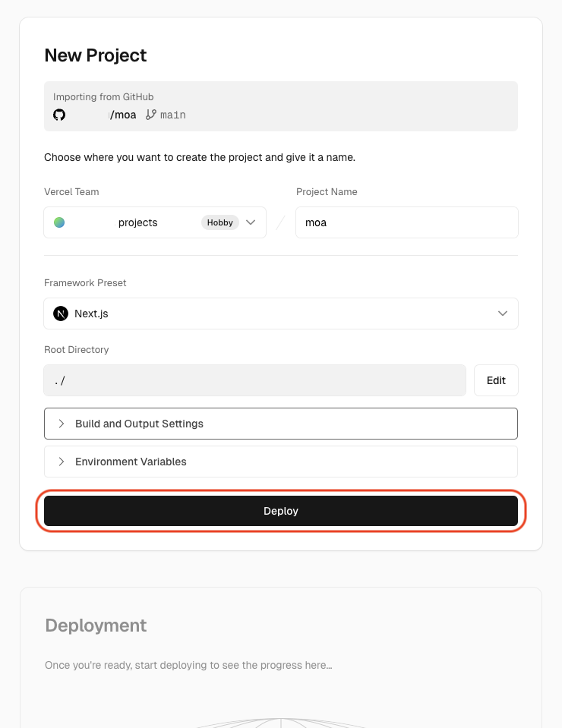Click the 'Importing from GitHub' text
This screenshot has height=728, width=562.
tap(103, 96)
